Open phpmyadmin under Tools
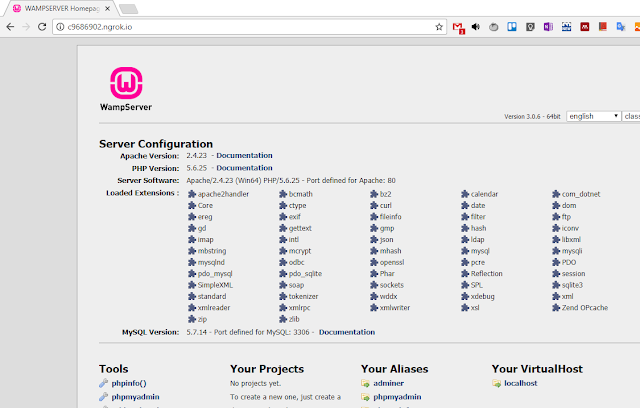This screenshot has height=408, width=640. (x=136, y=397)
